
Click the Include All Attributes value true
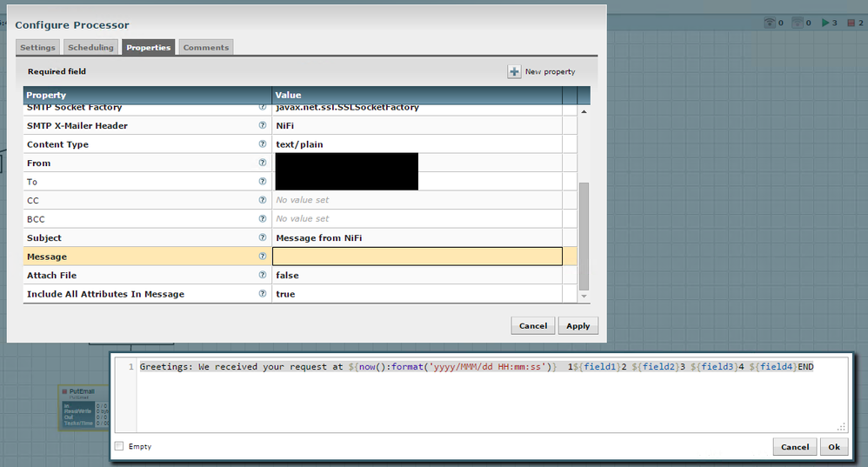tap(285, 294)
